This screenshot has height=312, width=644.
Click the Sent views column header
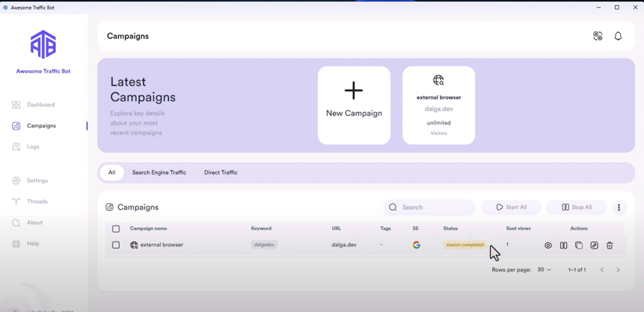(x=518, y=228)
